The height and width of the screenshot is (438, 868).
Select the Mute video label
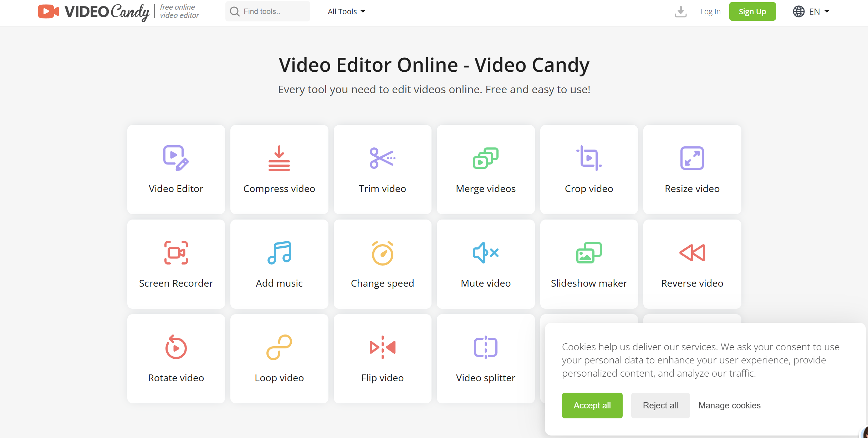click(486, 283)
